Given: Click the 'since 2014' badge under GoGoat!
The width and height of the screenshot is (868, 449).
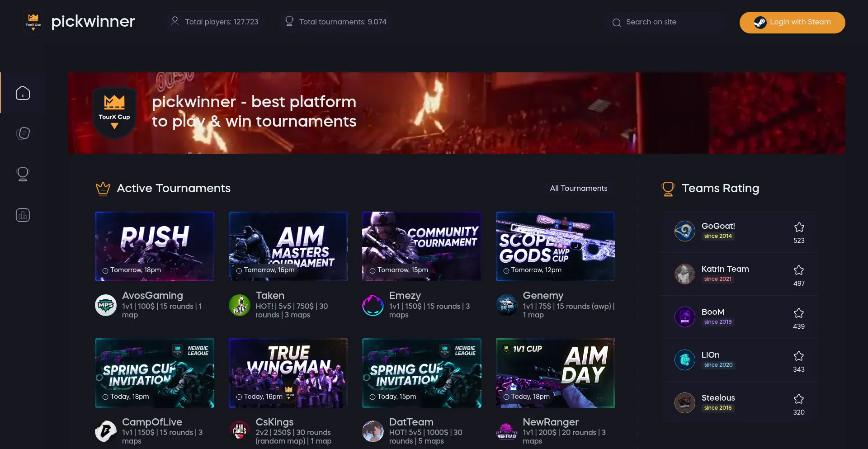Looking at the screenshot, I should 718,236.
